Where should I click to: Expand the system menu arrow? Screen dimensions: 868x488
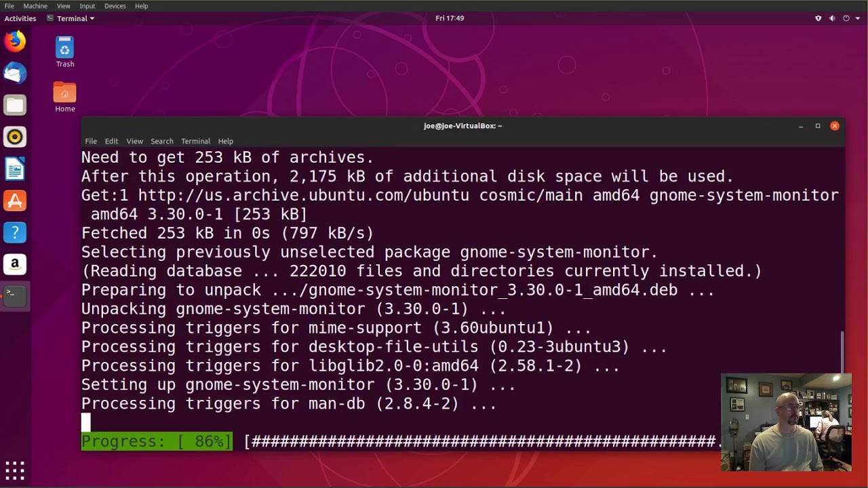pos(856,18)
